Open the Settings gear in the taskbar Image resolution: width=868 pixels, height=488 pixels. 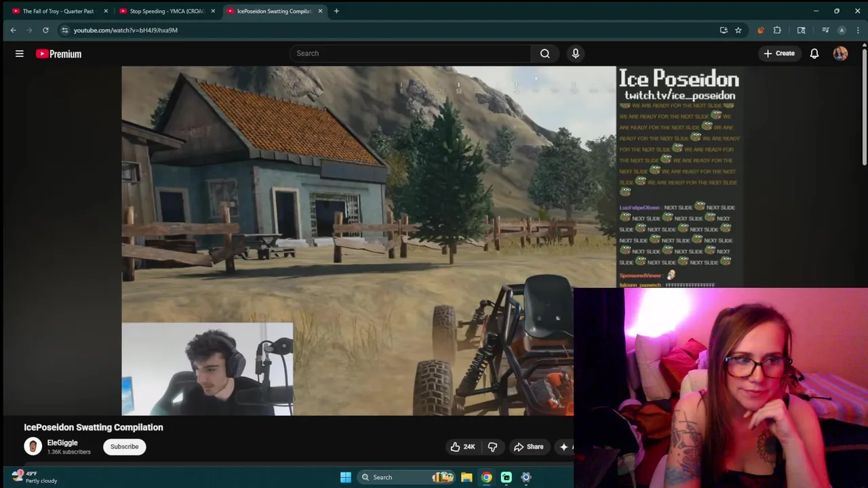pyautogui.click(x=526, y=477)
